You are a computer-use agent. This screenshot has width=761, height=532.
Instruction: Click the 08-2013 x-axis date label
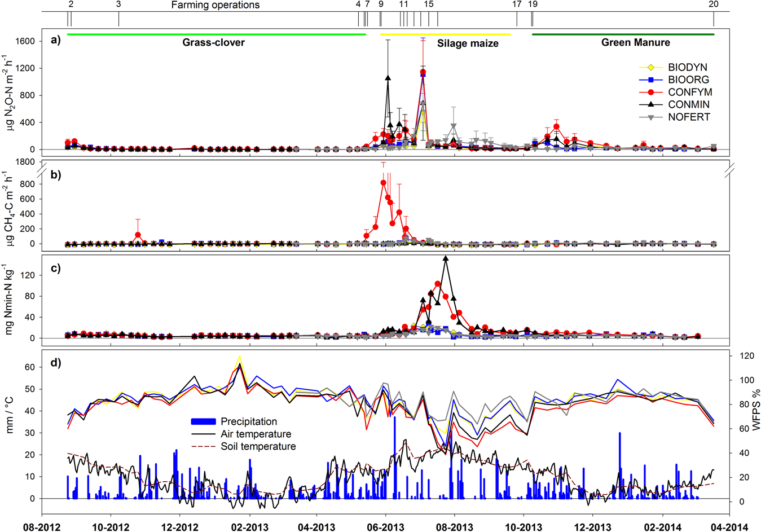pyautogui.click(x=455, y=526)
